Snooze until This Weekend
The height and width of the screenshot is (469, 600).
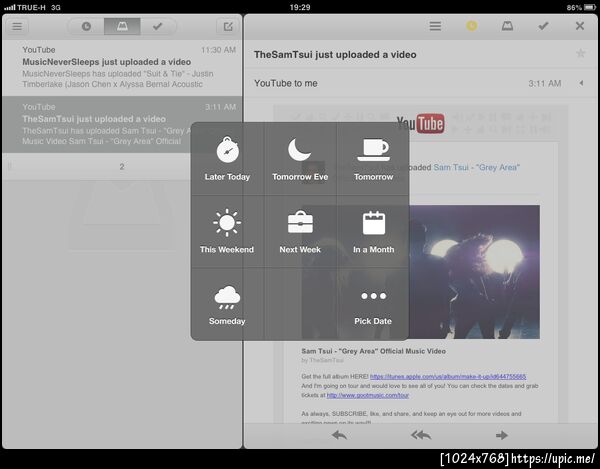click(x=227, y=231)
